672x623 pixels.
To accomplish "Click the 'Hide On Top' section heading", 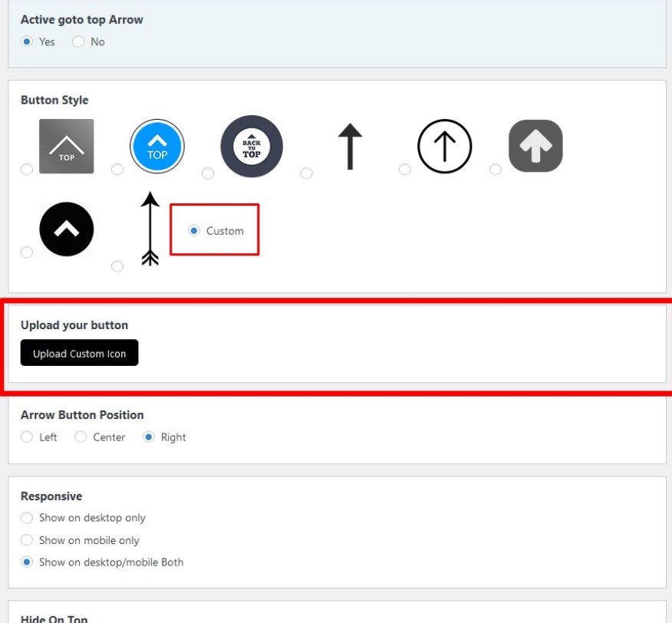I will pos(54,618).
